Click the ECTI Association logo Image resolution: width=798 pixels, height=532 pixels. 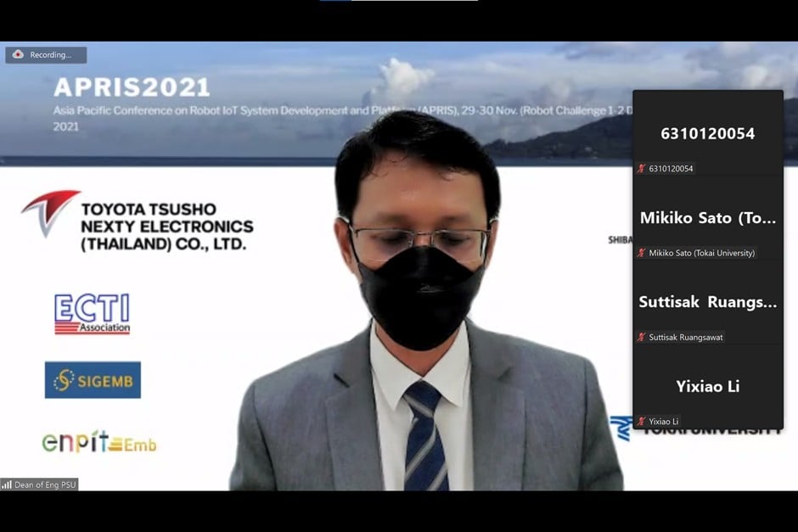point(93,313)
